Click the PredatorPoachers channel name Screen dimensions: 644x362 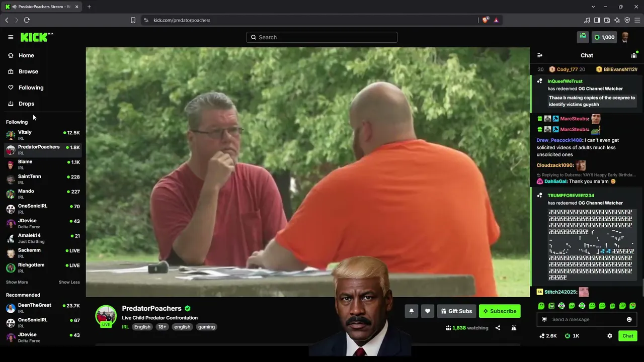tap(151, 308)
